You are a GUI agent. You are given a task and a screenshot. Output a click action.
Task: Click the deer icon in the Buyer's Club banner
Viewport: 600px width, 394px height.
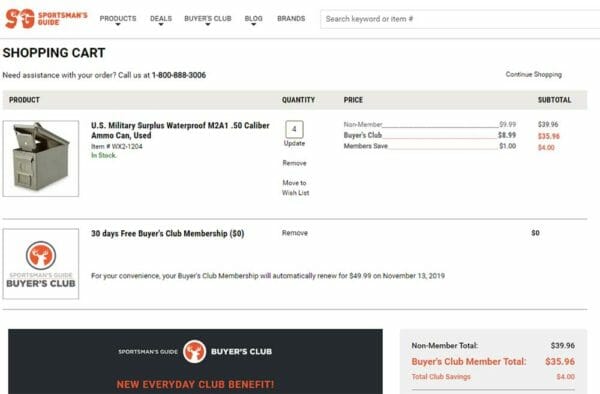click(194, 352)
